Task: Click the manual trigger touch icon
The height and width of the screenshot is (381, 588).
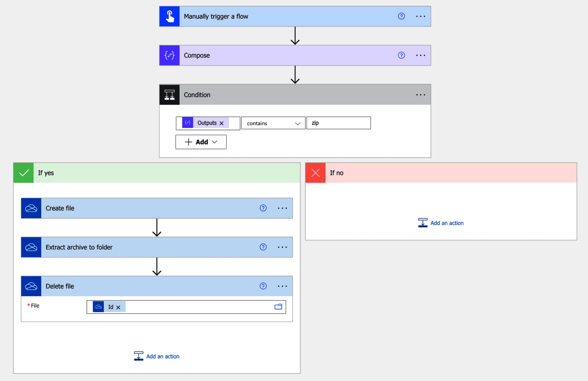Action: (169, 16)
